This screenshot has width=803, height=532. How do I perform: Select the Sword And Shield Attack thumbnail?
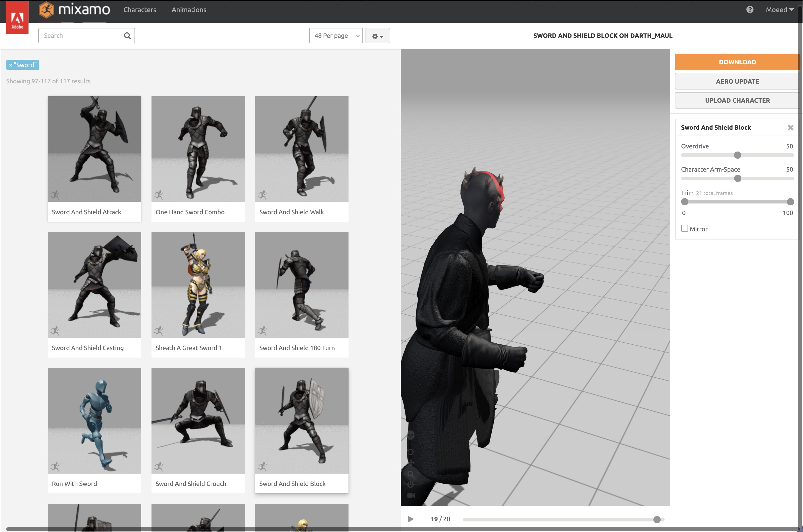click(94, 149)
